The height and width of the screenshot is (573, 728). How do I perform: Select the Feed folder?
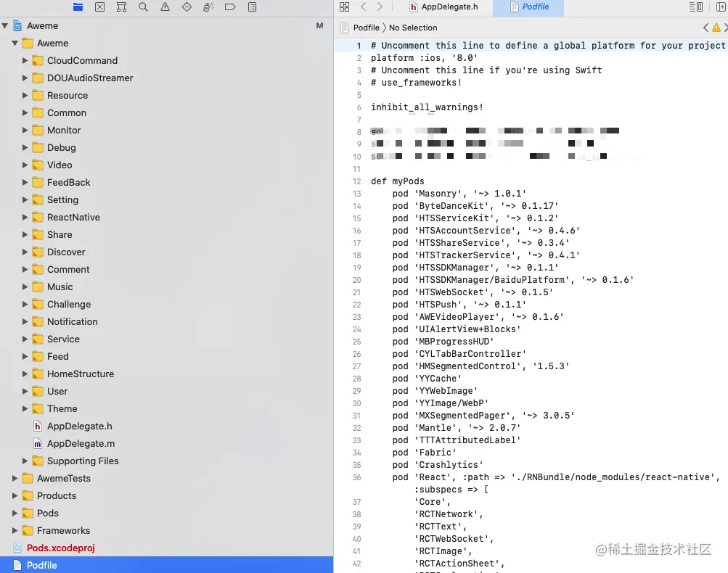pos(57,356)
